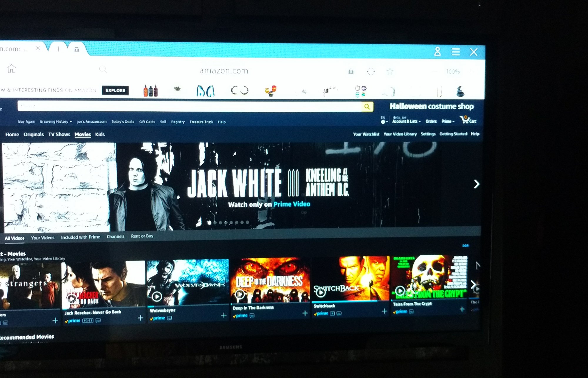The height and width of the screenshot is (378, 588).
Task: Open shopping Cart icon
Action: [468, 120]
